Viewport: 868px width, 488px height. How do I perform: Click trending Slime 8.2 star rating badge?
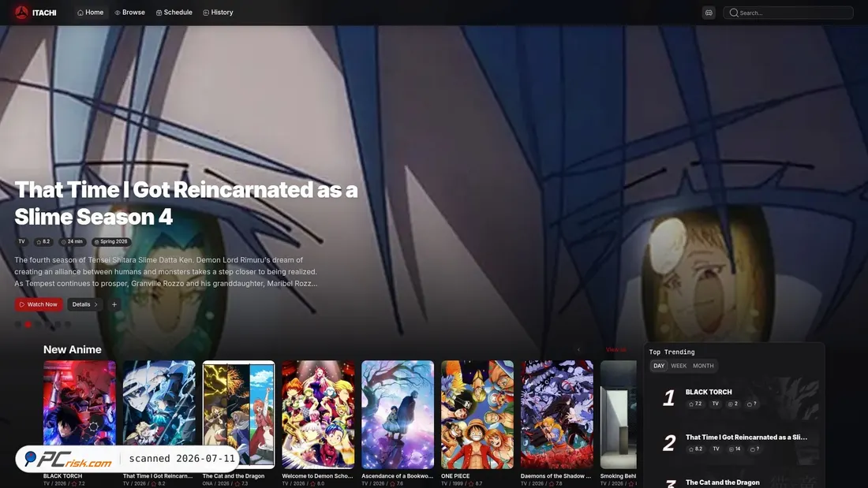pyautogui.click(x=695, y=449)
